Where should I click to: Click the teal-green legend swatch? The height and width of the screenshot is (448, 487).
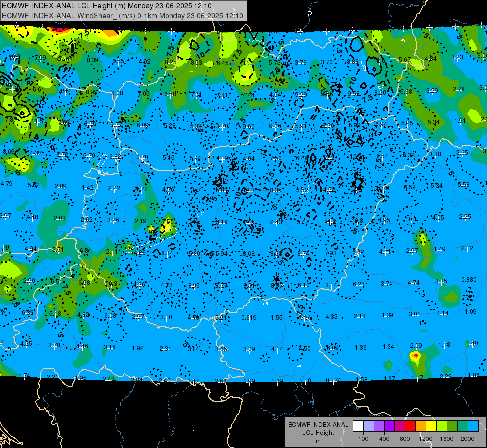tap(463, 426)
